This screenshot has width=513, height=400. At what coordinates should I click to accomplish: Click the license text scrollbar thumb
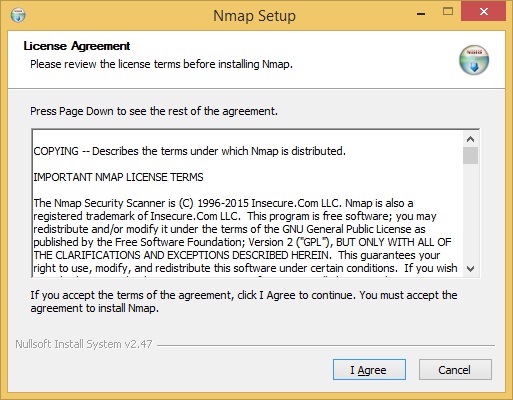[x=470, y=155]
